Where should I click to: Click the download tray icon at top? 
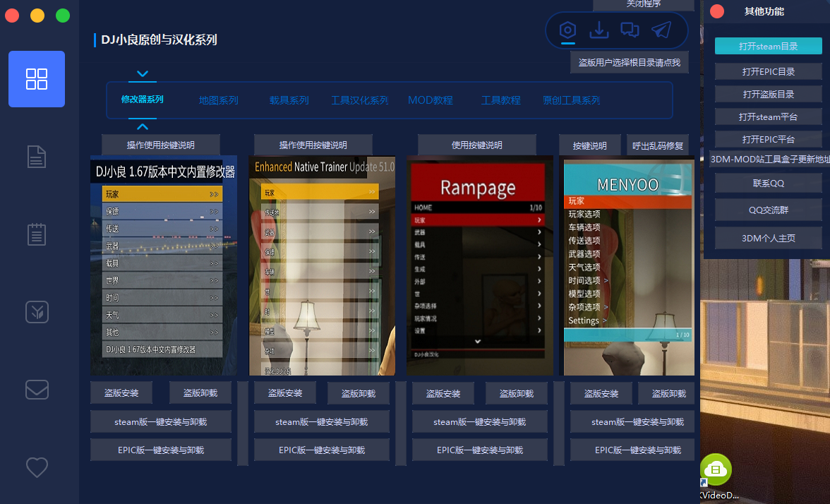tap(599, 30)
